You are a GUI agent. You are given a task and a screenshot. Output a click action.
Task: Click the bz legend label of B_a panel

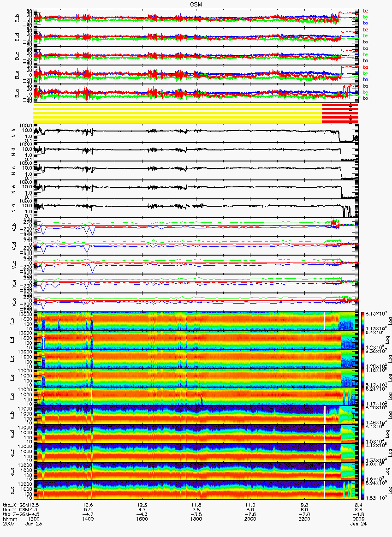(x=366, y=86)
